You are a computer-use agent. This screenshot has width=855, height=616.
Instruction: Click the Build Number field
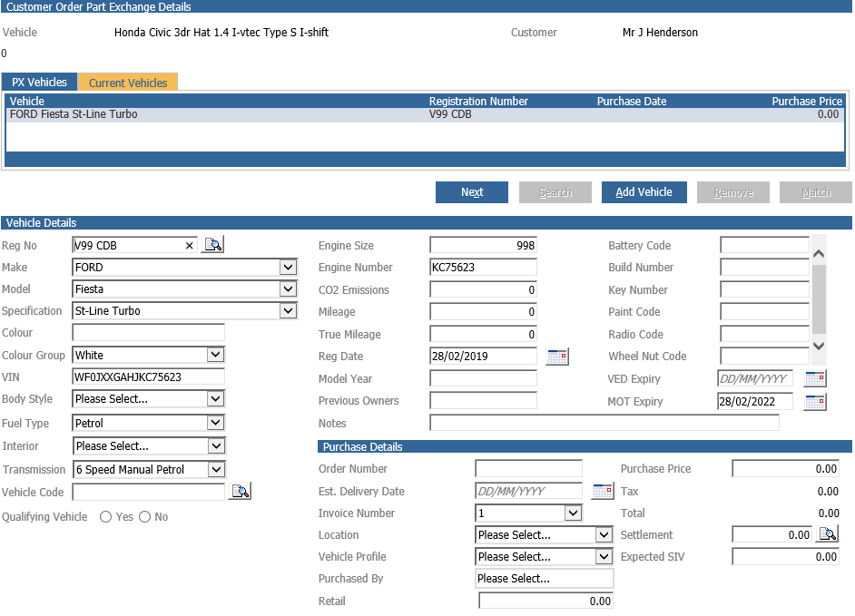(x=764, y=267)
